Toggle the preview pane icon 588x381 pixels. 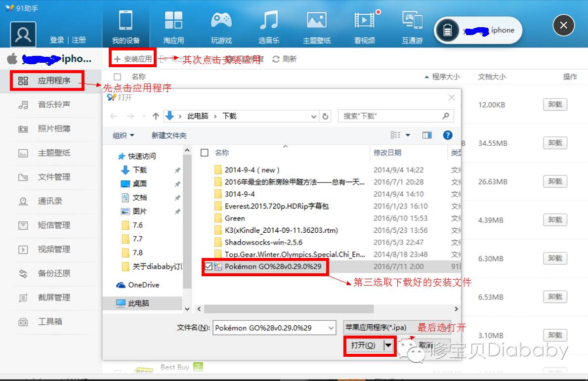[x=427, y=135]
